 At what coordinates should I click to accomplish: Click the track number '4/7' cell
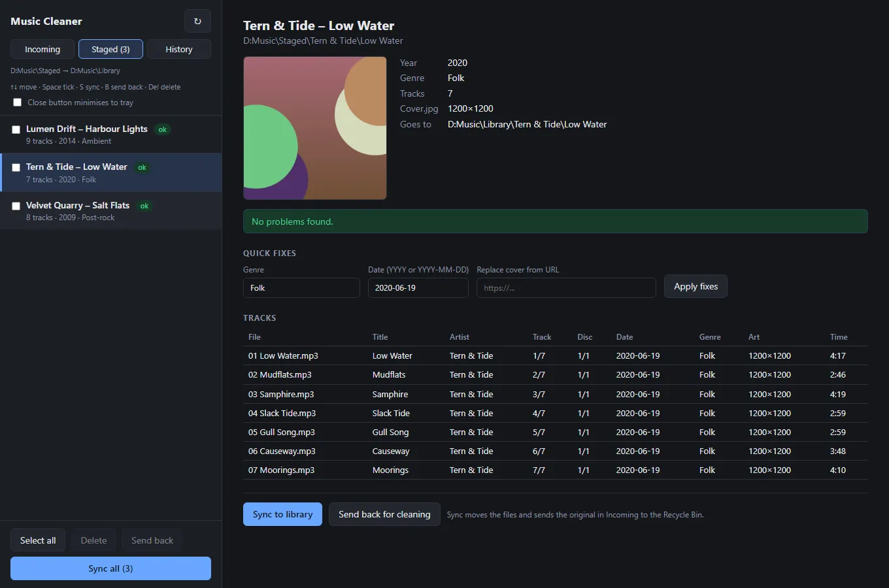539,414
